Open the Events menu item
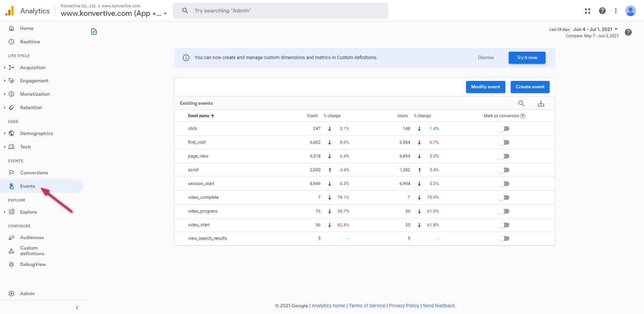Image resolution: width=644 pixels, height=314 pixels. coord(42,186)
